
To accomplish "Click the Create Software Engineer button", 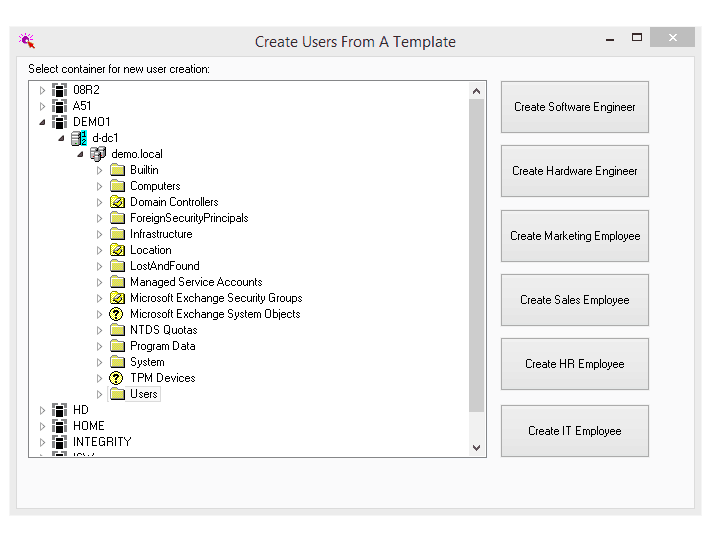I will pyautogui.click(x=574, y=107).
